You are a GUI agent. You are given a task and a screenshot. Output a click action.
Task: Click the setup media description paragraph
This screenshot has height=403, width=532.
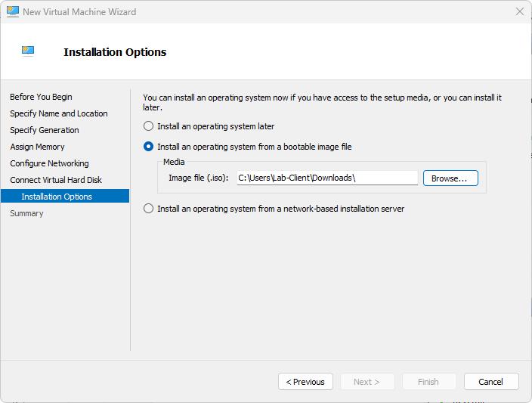tap(323, 103)
